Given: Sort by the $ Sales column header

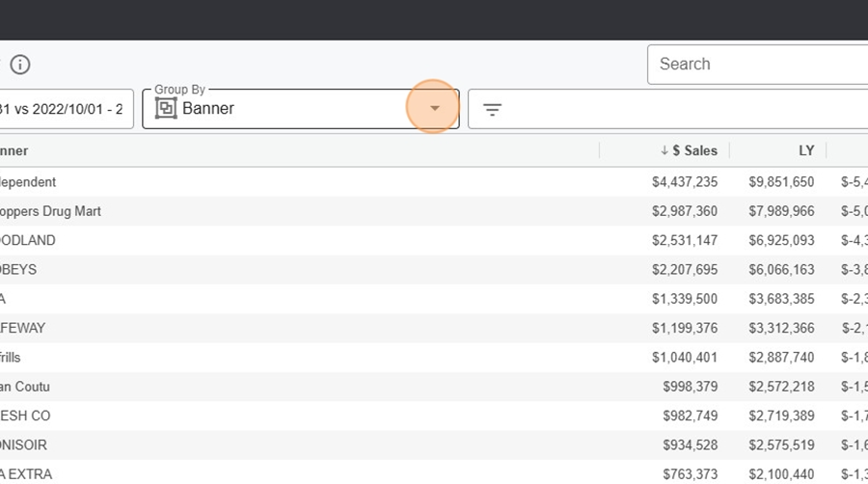Looking at the screenshot, I should pyautogui.click(x=694, y=150).
